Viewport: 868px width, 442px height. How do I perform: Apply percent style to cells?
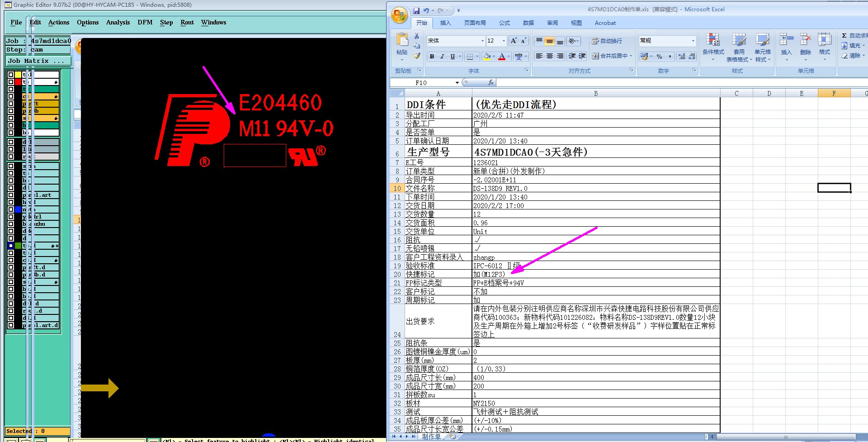[660, 57]
